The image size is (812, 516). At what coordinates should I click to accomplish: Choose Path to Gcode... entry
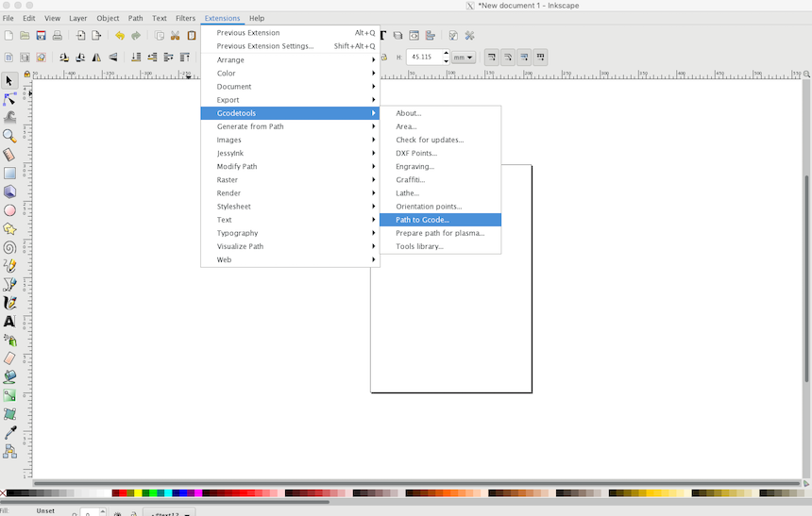click(x=440, y=220)
